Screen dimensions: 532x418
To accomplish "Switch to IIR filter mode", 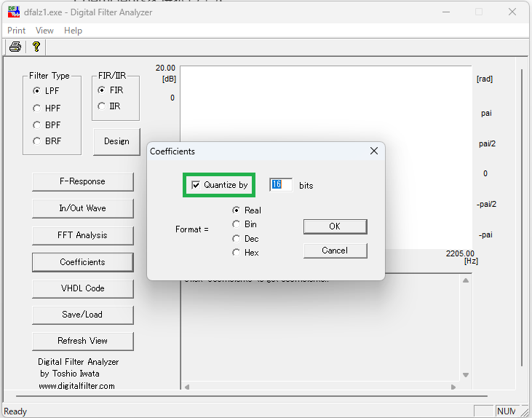I will click(x=101, y=106).
